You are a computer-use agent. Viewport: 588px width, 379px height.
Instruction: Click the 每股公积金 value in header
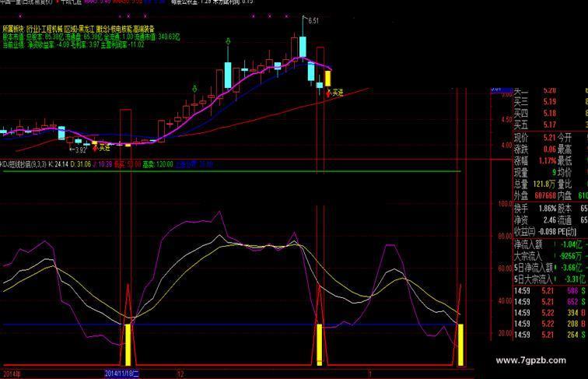pyautogui.click(x=193, y=2)
